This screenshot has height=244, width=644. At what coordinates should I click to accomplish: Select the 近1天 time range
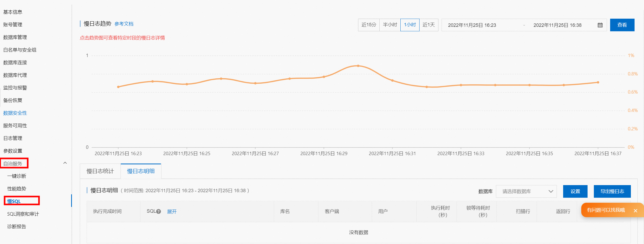pos(429,25)
